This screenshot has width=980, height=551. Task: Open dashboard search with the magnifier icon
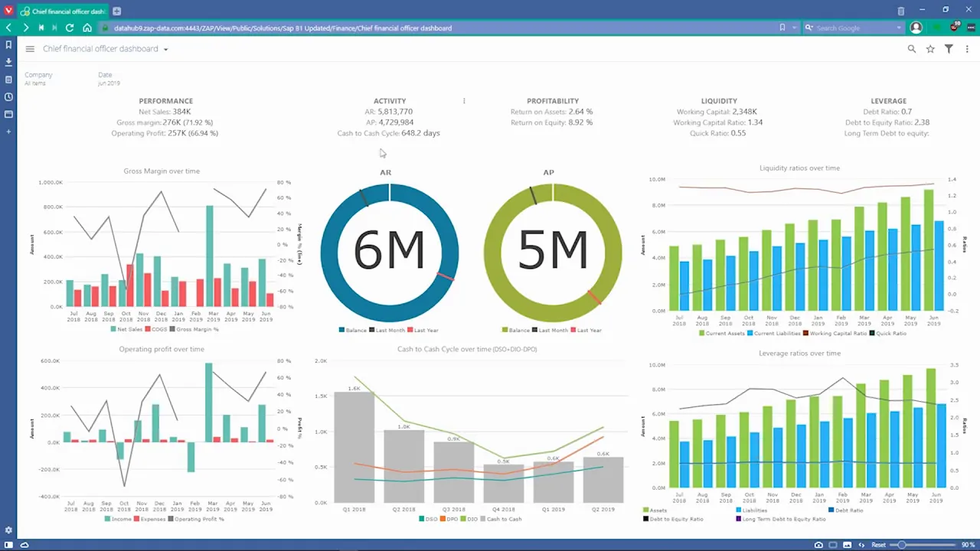pos(911,48)
